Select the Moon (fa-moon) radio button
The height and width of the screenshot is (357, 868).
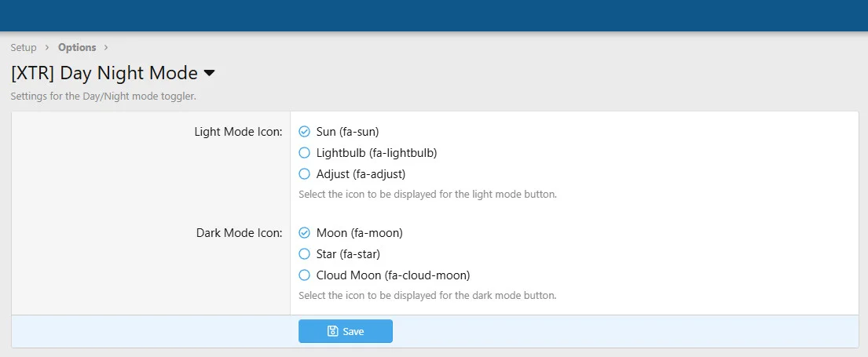pos(305,233)
